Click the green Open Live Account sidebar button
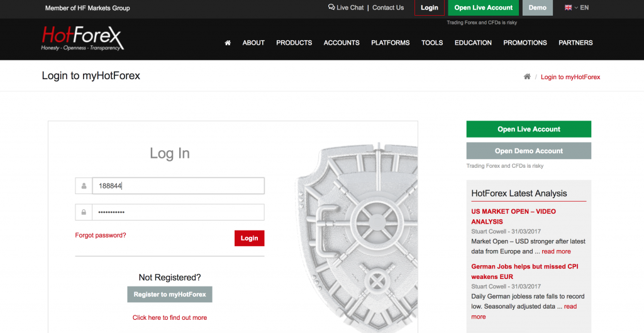 (x=528, y=129)
